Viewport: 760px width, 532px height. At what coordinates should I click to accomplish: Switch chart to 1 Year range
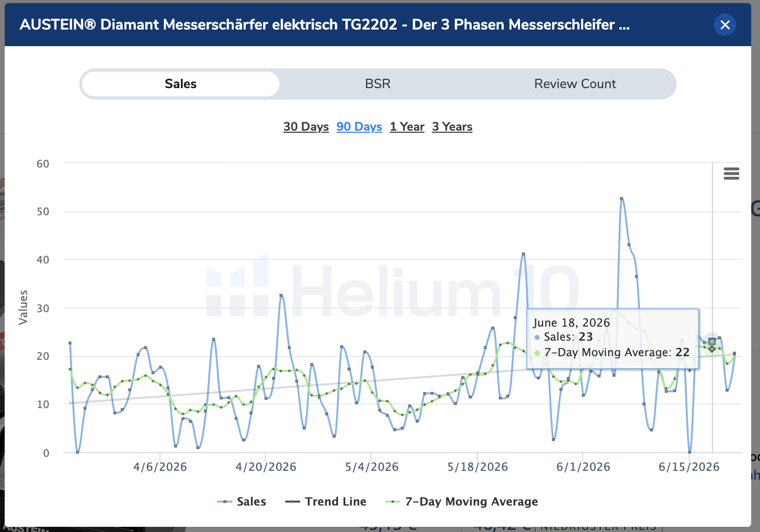click(x=407, y=127)
